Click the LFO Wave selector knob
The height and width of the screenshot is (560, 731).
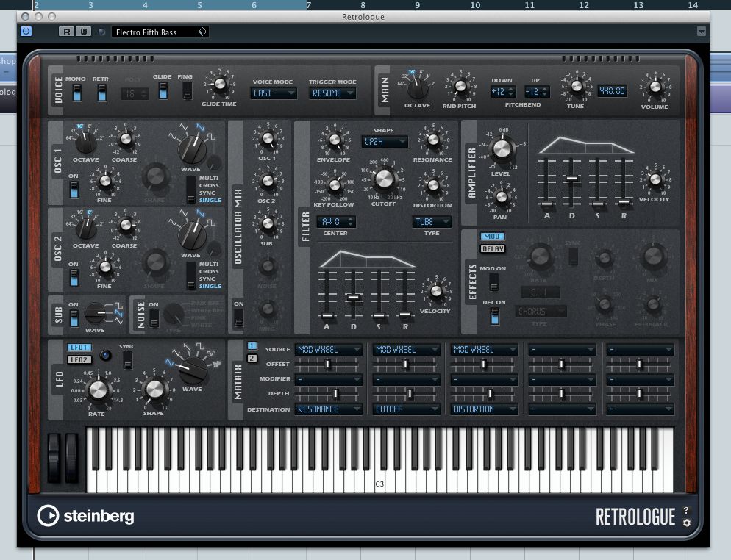[x=193, y=370]
